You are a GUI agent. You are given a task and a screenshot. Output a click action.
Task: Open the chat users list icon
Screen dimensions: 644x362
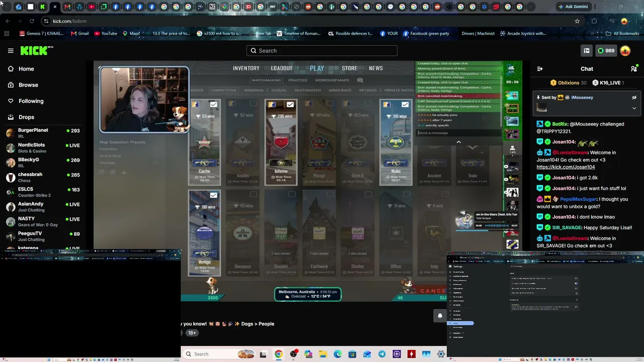(x=634, y=69)
